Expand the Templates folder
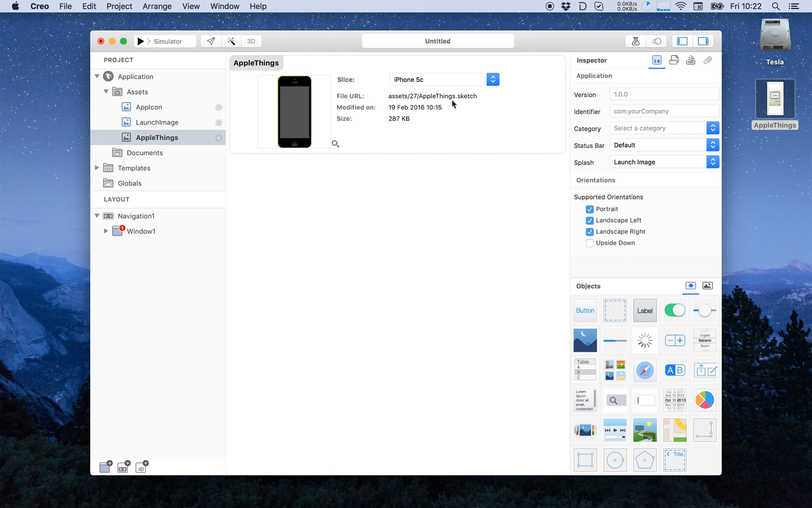Viewport: 812px width, 508px height. [97, 168]
